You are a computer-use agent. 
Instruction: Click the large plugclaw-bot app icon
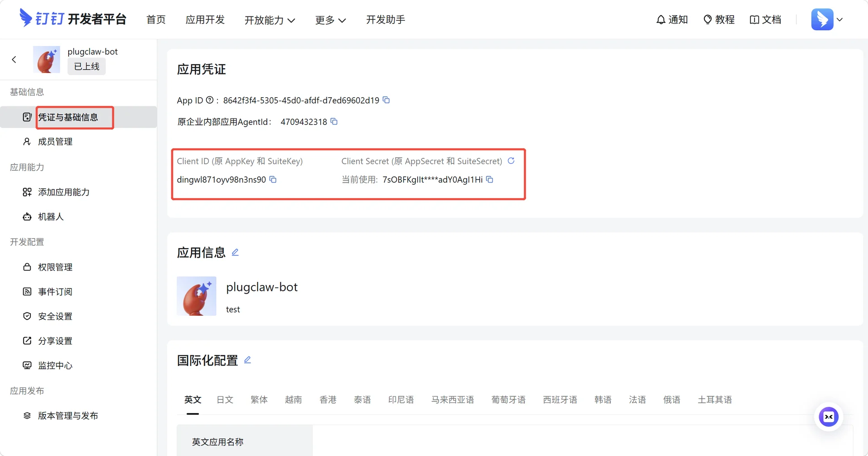pos(197,296)
